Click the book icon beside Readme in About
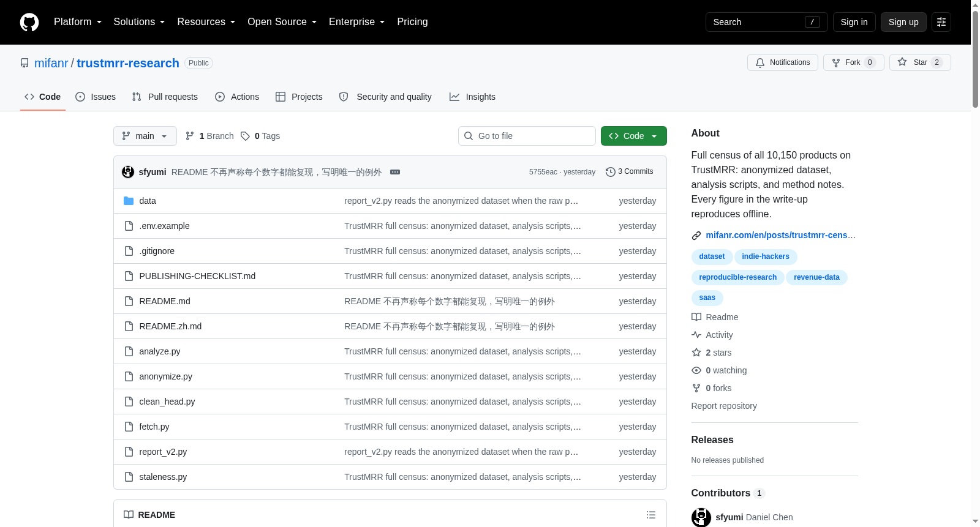 click(x=696, y=317)
